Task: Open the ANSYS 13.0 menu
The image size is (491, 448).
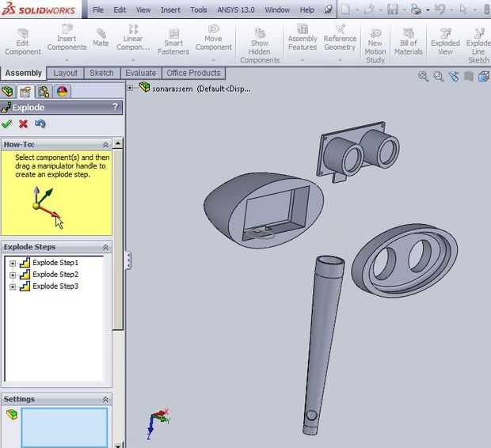Action: pos(236,9)
